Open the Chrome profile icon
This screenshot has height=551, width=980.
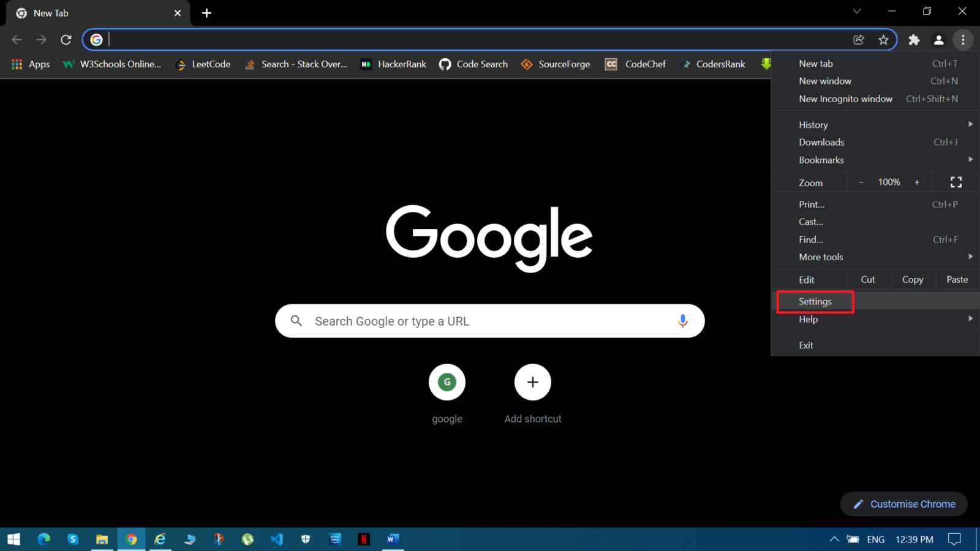[939, 39]
